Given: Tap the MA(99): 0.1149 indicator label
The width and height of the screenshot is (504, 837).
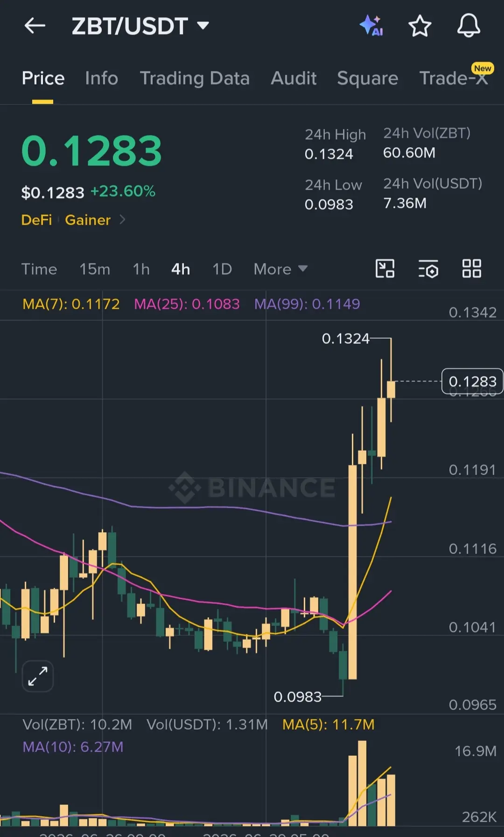Looking at the screenshot, I should pos(307,304).
